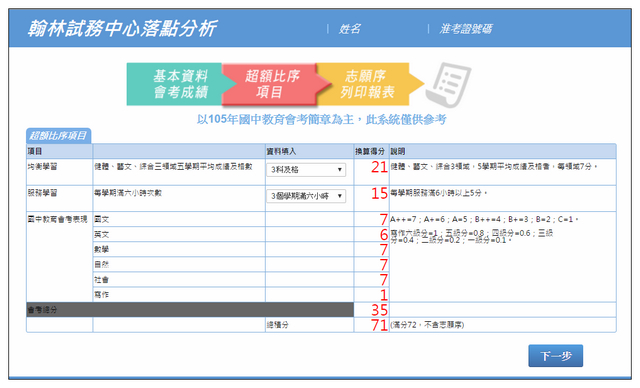The height and width of the screenshot is (388, 640).
Task: Click the 國文 row label
Action: point(102,219)
